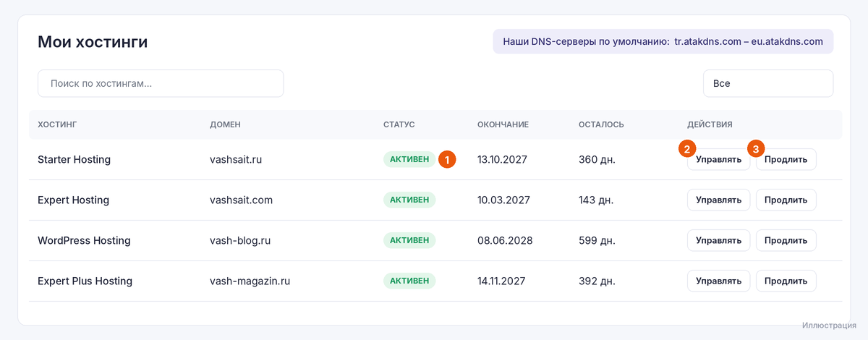Click orange marker number 3
Image resolution: width=868 pixels, height=340 pixels.
[756, 148]
